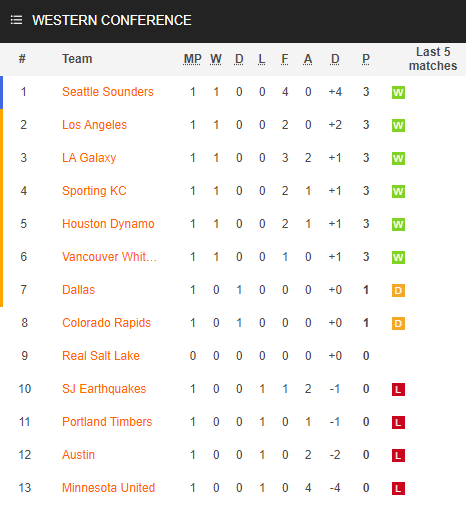Click the P points column header

pyautogui.click(x=366, y=59)
